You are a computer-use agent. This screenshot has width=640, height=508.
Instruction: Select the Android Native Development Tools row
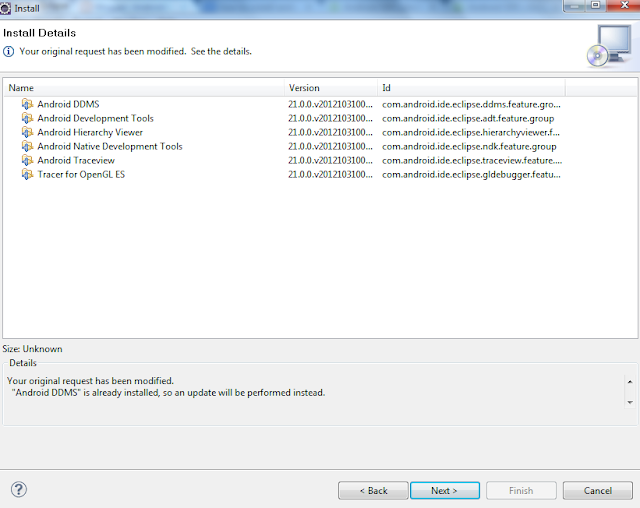coord(320,146)
